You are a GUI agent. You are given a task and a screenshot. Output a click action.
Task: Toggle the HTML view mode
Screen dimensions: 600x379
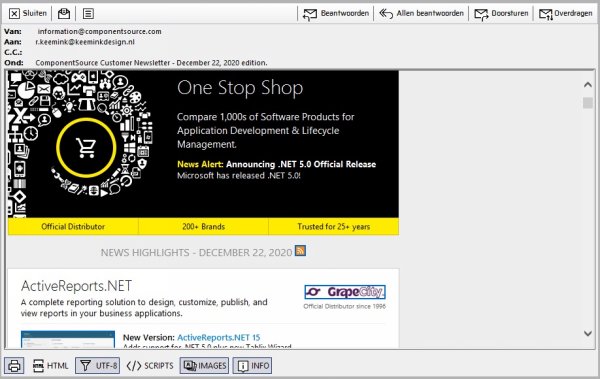click(50, 366)
